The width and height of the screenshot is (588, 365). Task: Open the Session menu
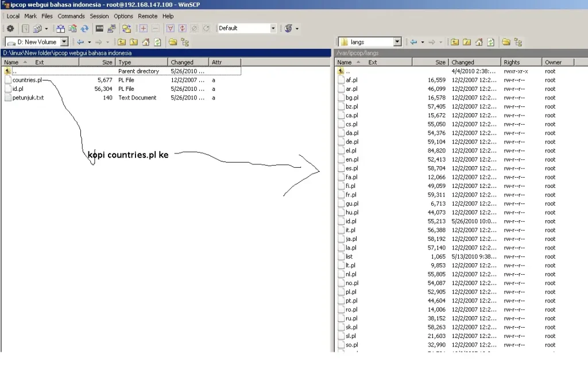click(99, 16)
